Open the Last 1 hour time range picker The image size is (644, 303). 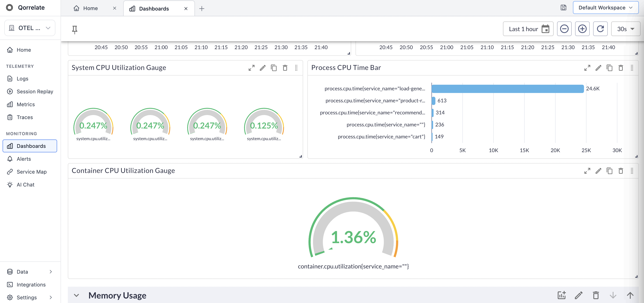pos(528,29)
